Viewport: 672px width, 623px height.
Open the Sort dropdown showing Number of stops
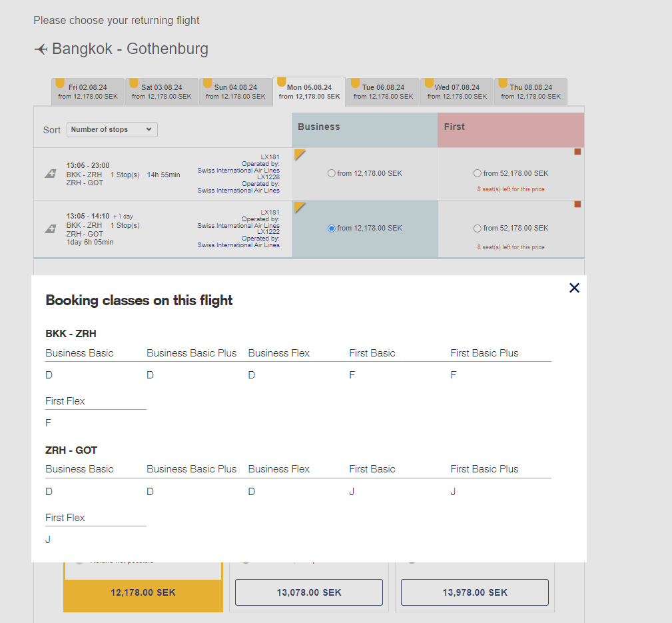tap(112, 129)
